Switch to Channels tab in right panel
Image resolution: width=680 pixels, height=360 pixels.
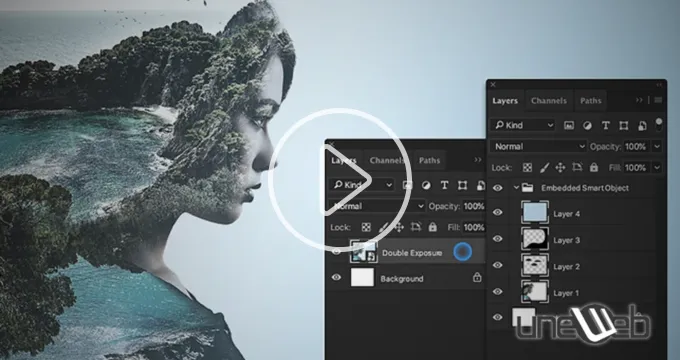pyautogui.click(x=549, y=101)
